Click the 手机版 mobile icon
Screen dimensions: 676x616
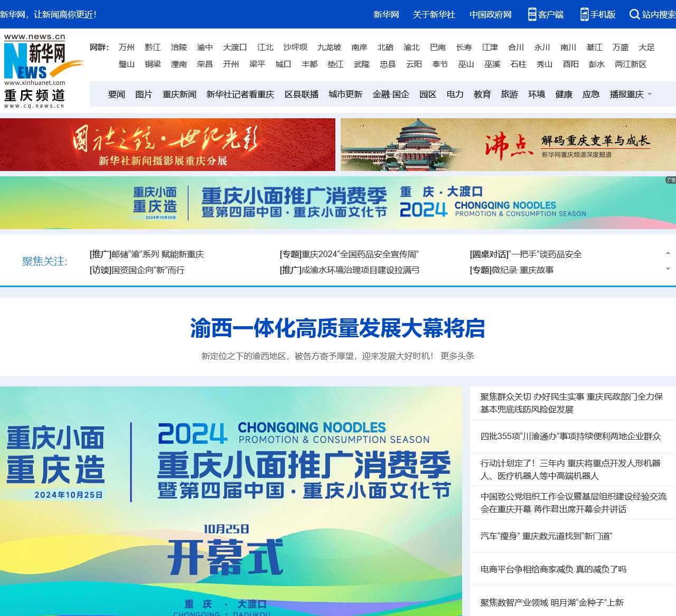tap(584, 14)
